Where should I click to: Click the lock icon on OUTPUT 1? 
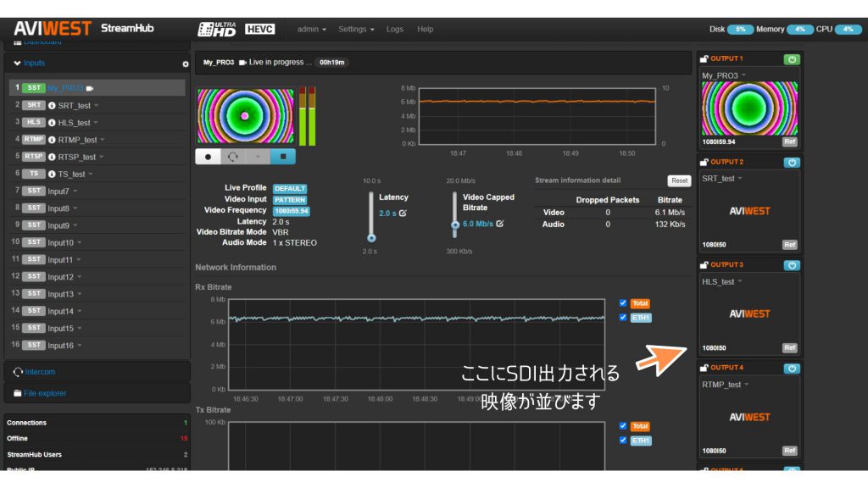(x=704, y=58)
